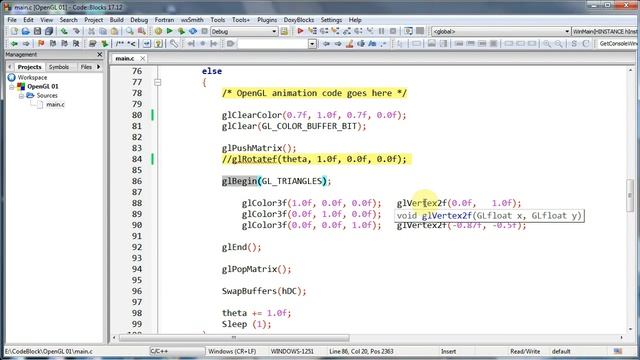Click the zoom in editor icon
This screenshot has width=640, height=360.
pos(547,43)
